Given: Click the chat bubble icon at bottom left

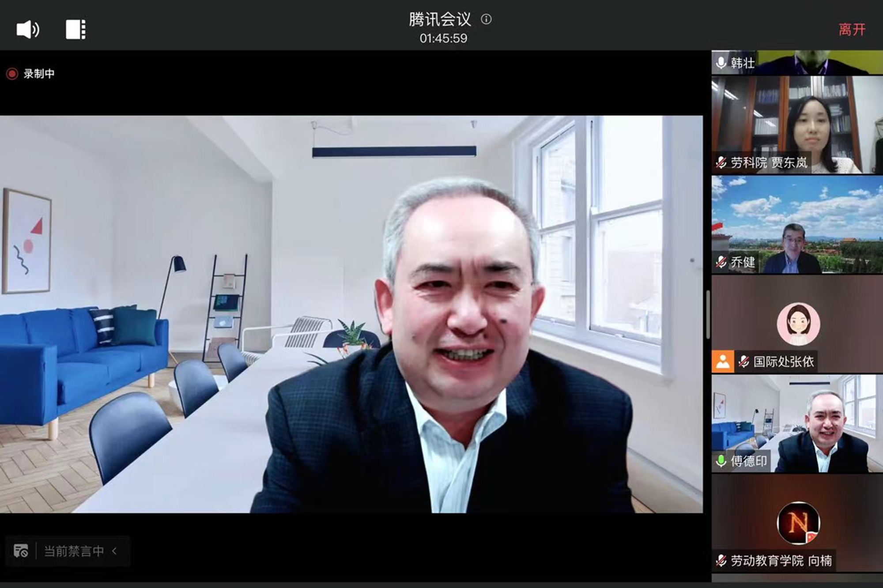Looking at the screenshot, I should pos(21,551).
